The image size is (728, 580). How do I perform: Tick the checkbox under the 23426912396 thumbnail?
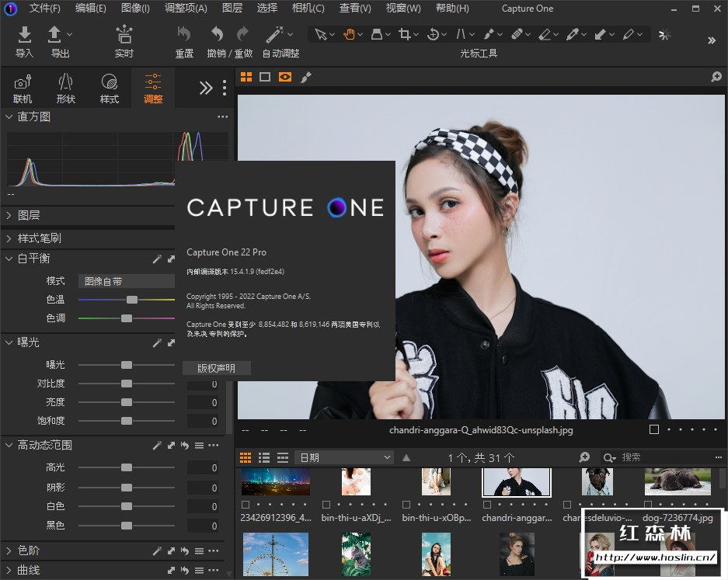(246, 505)
